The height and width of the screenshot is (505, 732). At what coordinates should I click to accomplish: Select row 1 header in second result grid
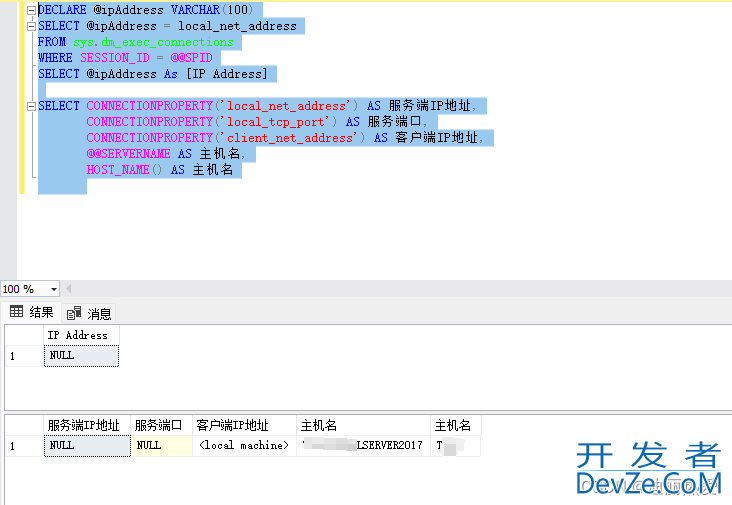coord(23,446)
